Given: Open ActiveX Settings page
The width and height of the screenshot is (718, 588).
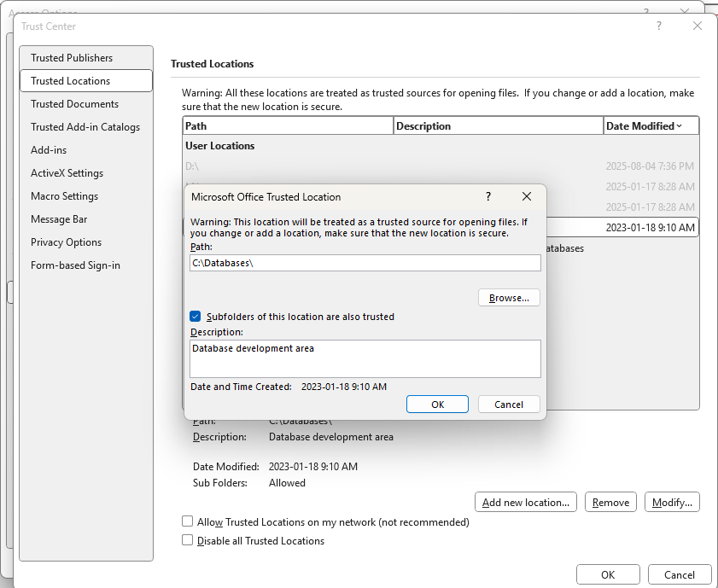Looking at the screenshot, I should tap(67, 173).
